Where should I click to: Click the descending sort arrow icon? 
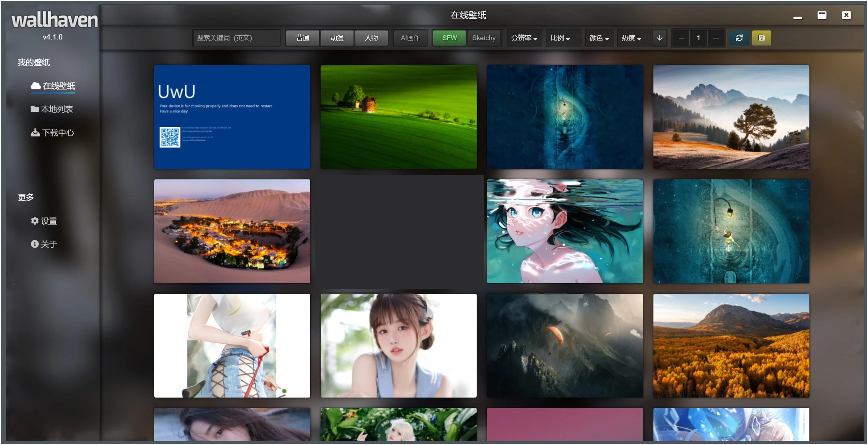pyautogui.click(x=659, y=38)
